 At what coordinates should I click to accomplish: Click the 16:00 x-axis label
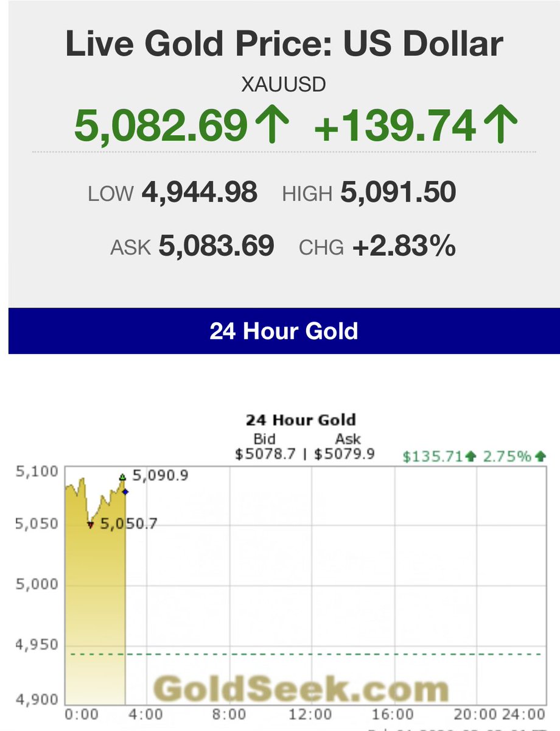coord(394,714)
